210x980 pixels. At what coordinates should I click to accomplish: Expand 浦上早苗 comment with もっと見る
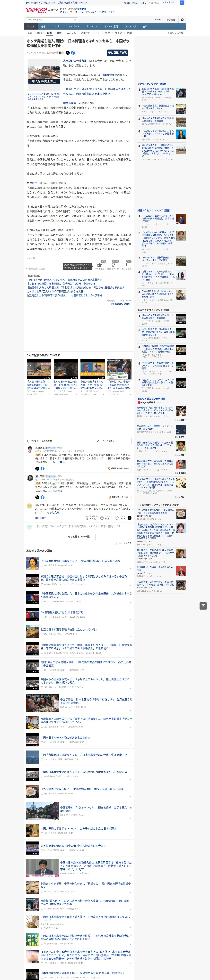tap(56, 491)
